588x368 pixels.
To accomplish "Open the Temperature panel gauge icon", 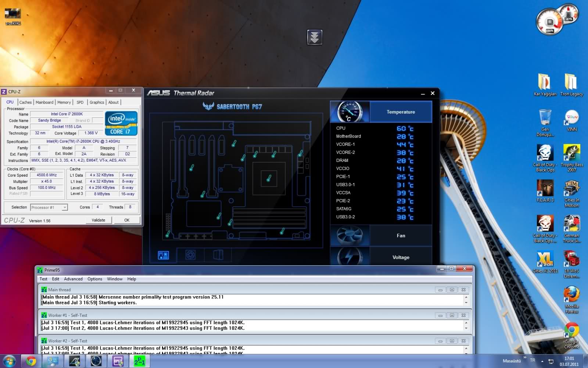I will pyautogui.click(x=350, y=112).
